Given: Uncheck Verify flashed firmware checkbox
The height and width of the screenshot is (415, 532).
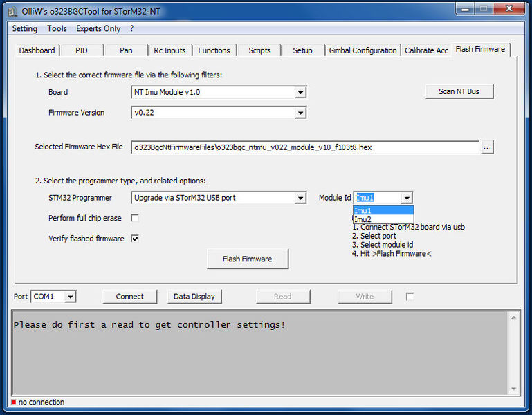Looking at the screenshot, I should point(135,239).
